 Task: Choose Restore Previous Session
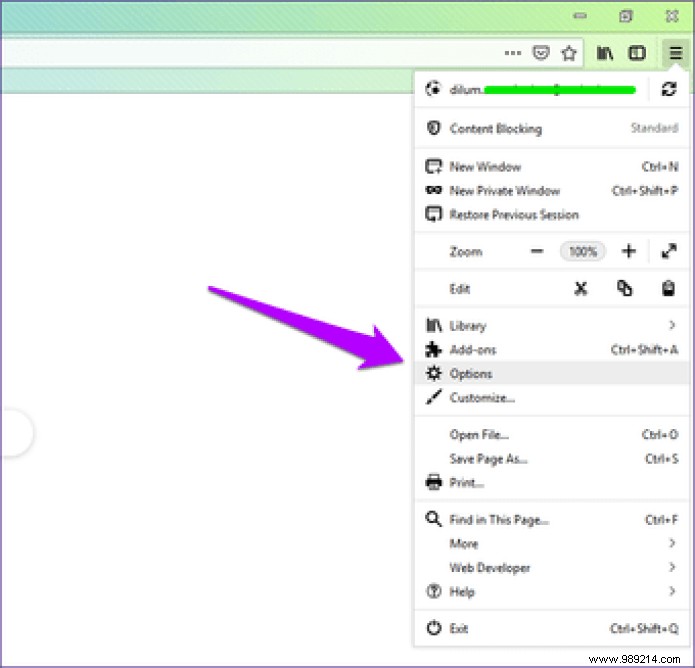coord(552,215)
